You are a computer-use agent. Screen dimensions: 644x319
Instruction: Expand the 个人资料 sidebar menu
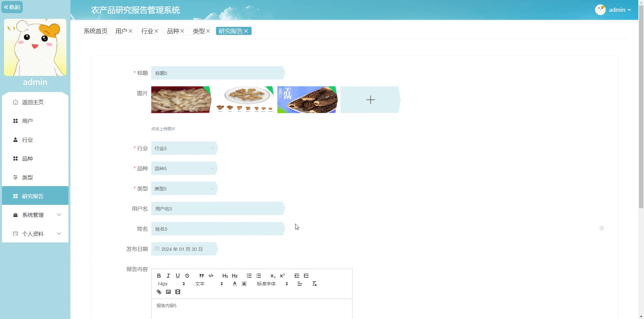[x=35, y=234]
